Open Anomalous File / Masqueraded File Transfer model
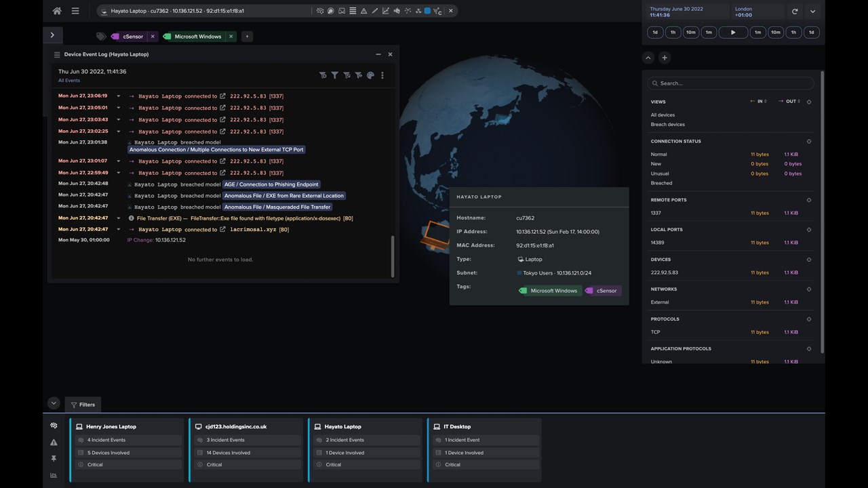 tap(277, 207)
